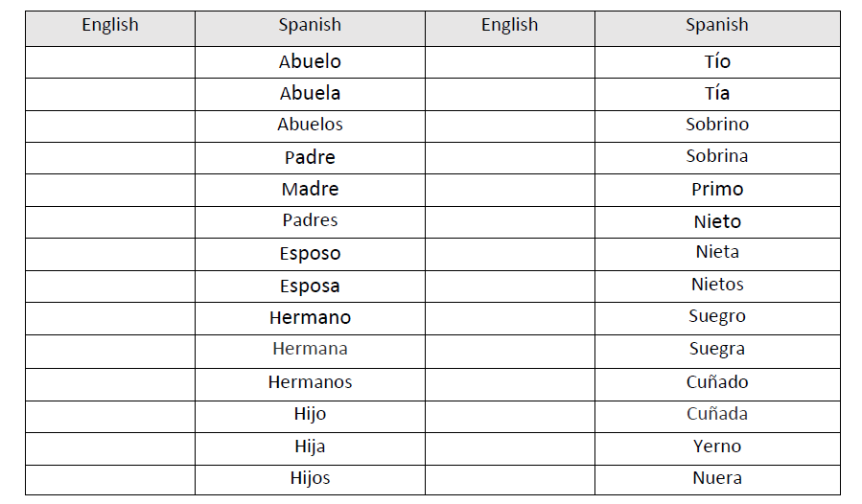Click the word Nietos
The width and height of the screenshot is (862, 504).
[x=717, y=285]
